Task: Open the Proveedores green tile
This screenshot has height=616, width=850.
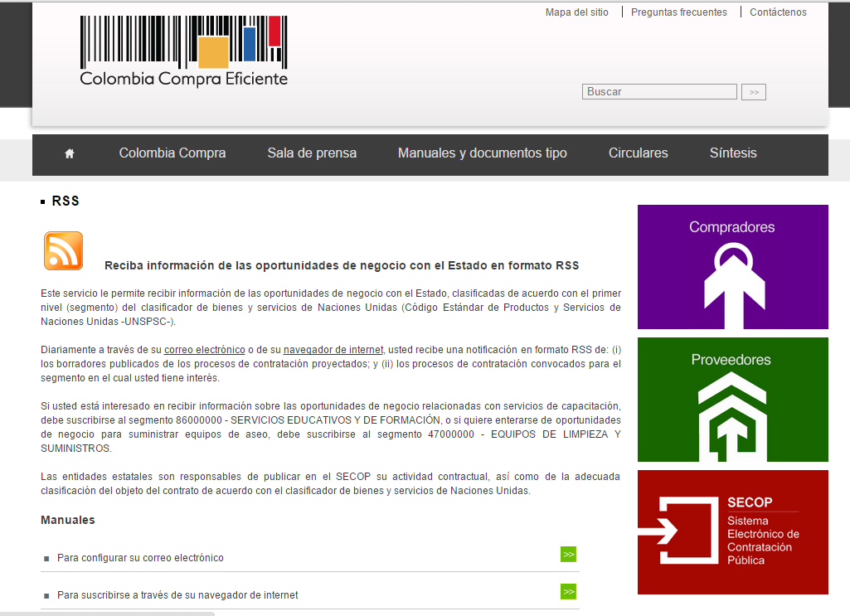Action: (732, 400)
